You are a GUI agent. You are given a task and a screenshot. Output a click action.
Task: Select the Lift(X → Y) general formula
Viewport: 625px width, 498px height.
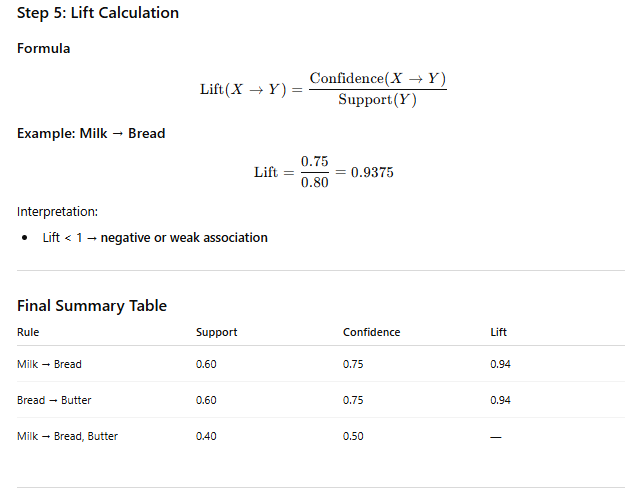(x=323, y=89)
